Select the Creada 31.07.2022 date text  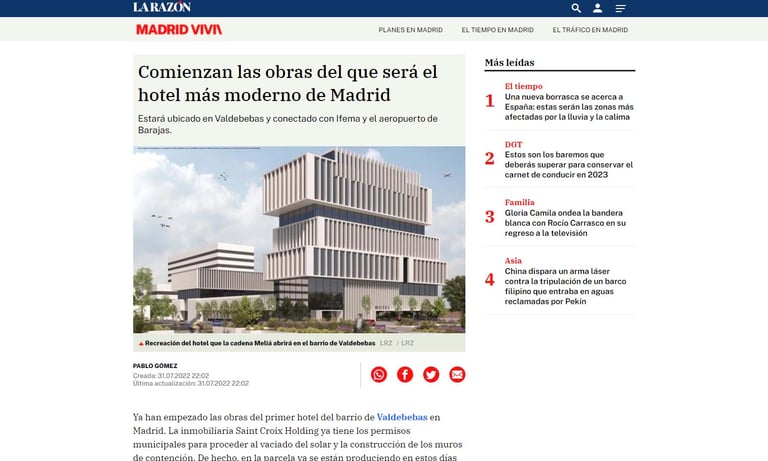tap(171, 376)
